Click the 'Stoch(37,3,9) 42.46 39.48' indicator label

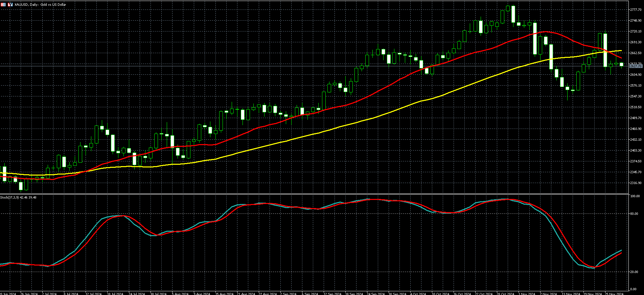[x=18, y=197]
